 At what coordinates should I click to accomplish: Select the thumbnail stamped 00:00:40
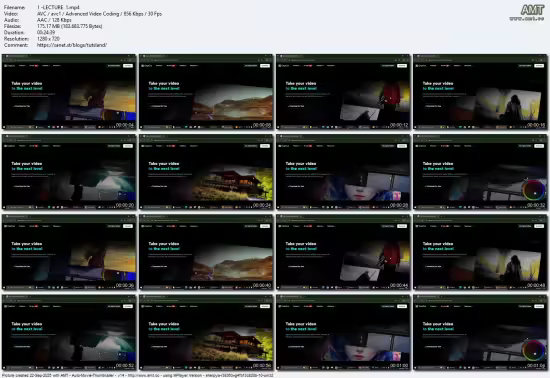[206, 252]
